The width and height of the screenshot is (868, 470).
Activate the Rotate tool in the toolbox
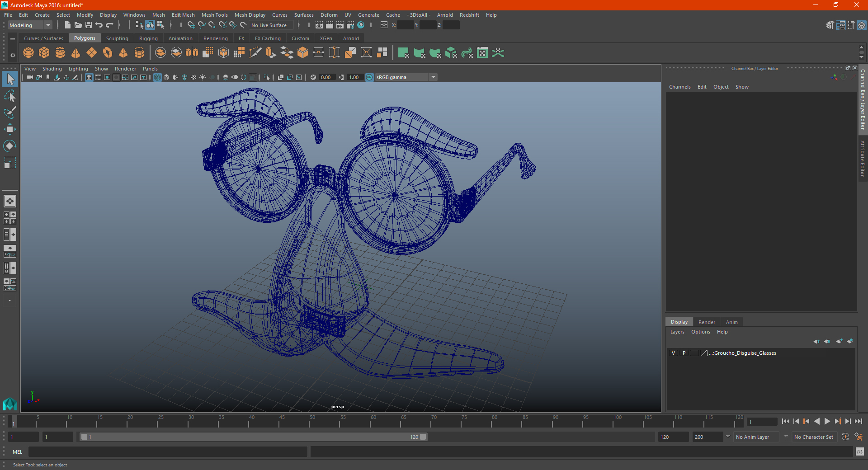(10, 146)
